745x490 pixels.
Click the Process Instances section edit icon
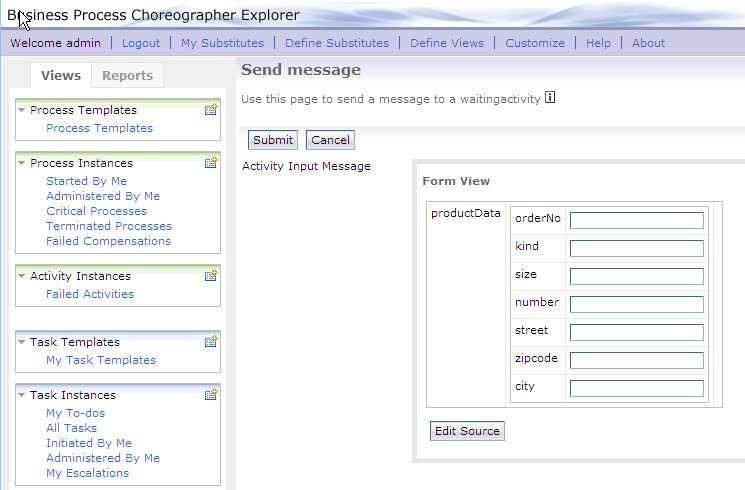pos(211,163)
